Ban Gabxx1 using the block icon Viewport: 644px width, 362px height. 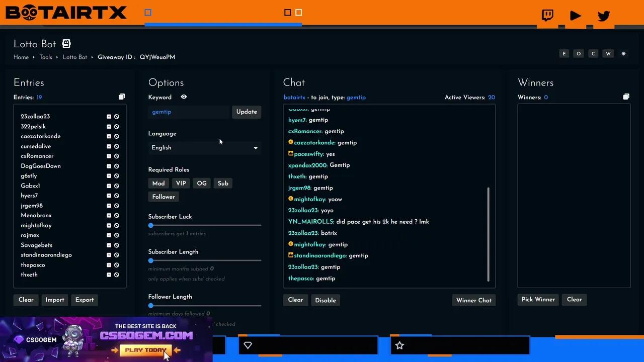click(117, 186)
